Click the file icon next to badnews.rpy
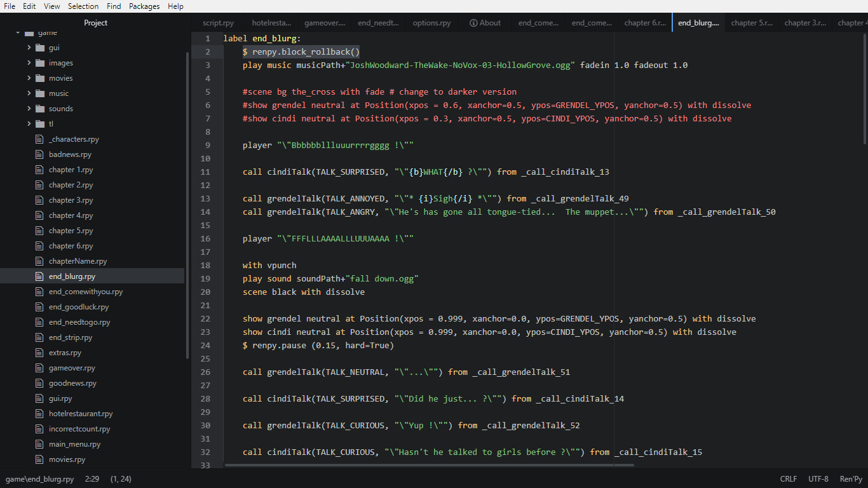 click(x=39, y=154)
